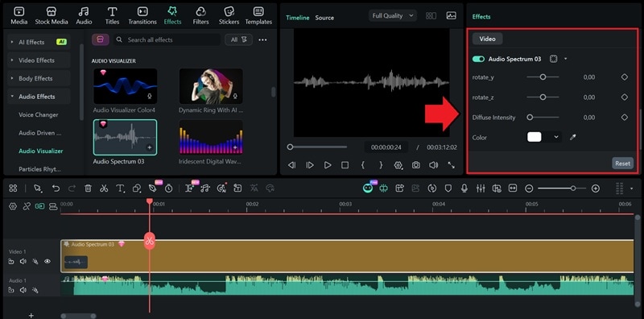Select the Text tool in timeline toolbar
The height and width of the screenshot is (319, 644).
click(x=120, y=188)
